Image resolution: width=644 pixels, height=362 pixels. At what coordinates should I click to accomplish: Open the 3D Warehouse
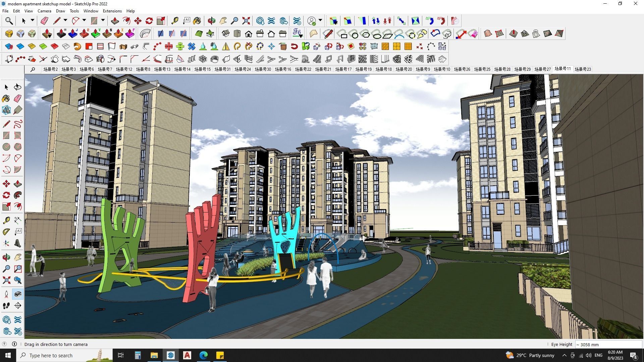[x=260, y=21]
